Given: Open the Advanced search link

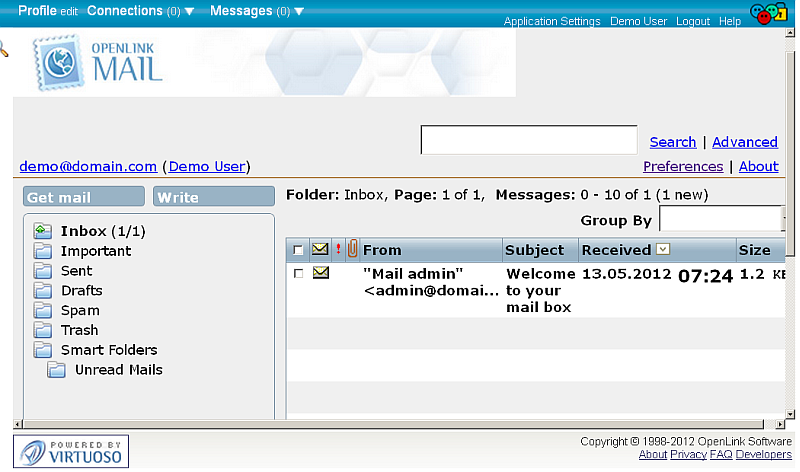Looking at the screenshot, I should coord(744,142).
